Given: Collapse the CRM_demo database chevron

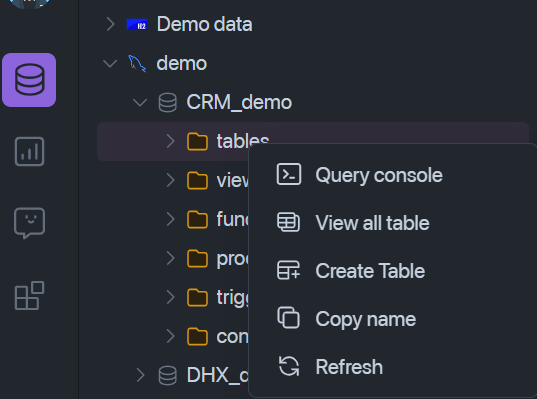Looking at the screenshot, I should (x=140, y=102).
